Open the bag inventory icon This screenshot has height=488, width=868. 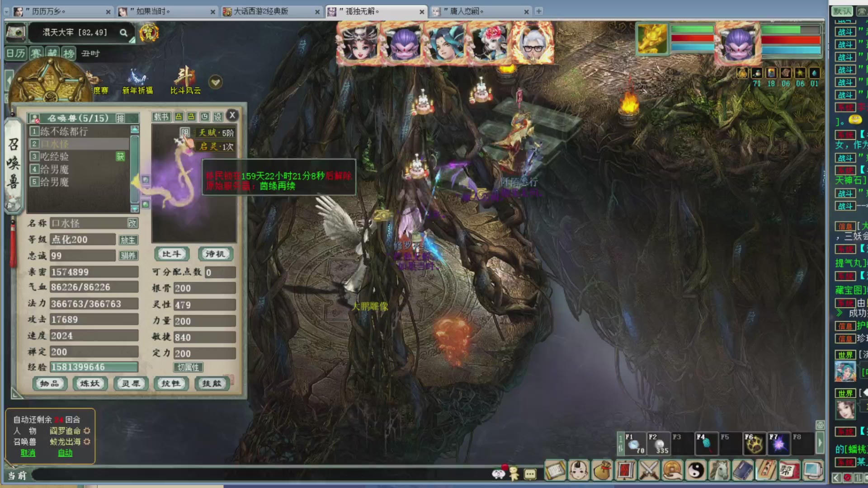click(x=602, y=470)
